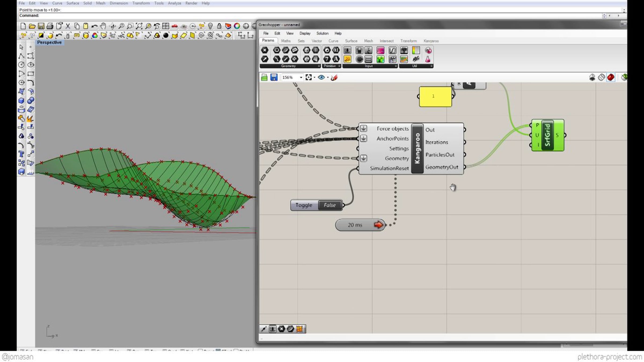This screenshot has width=644, height=362.
Task: Click the Open file folder icon in Rhino
Action: pyautogui.click(x=32, y=26)
